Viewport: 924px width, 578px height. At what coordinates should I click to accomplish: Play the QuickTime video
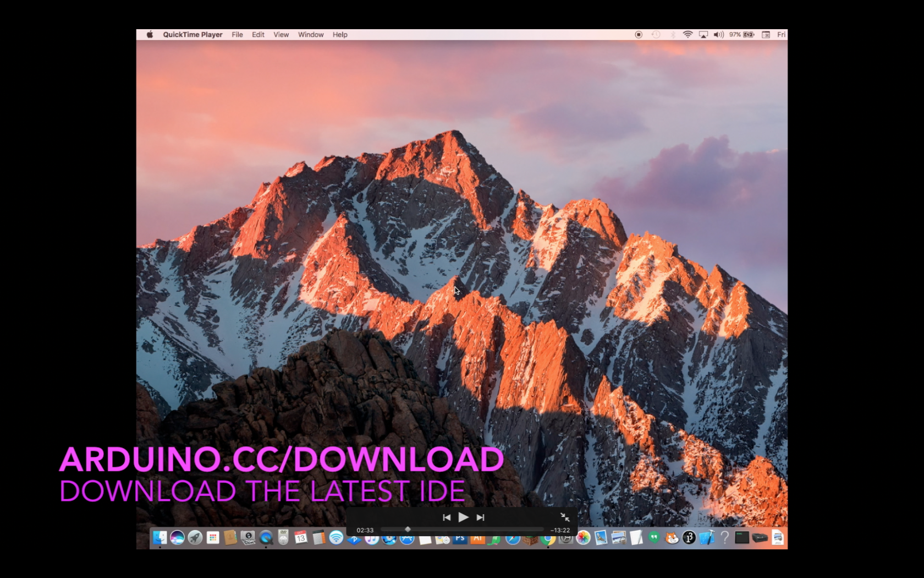[x=464, y=517]
